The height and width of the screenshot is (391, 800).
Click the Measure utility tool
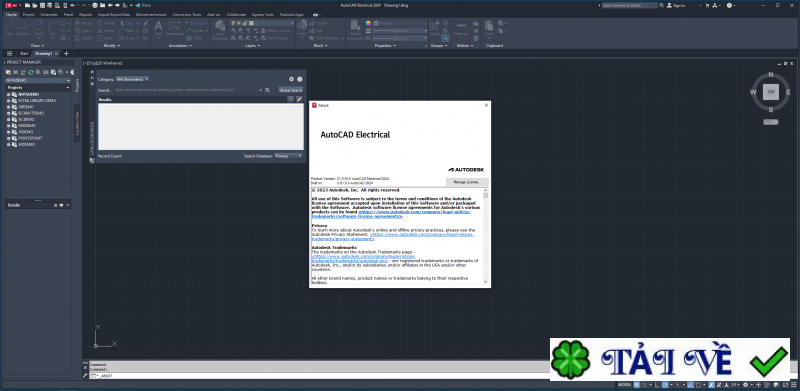coord(461,28)
